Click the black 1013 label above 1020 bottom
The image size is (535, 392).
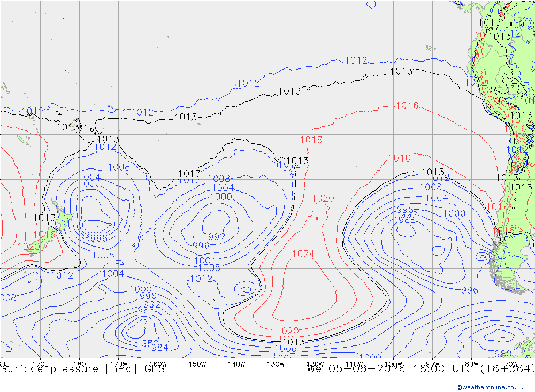coord(293,342)
